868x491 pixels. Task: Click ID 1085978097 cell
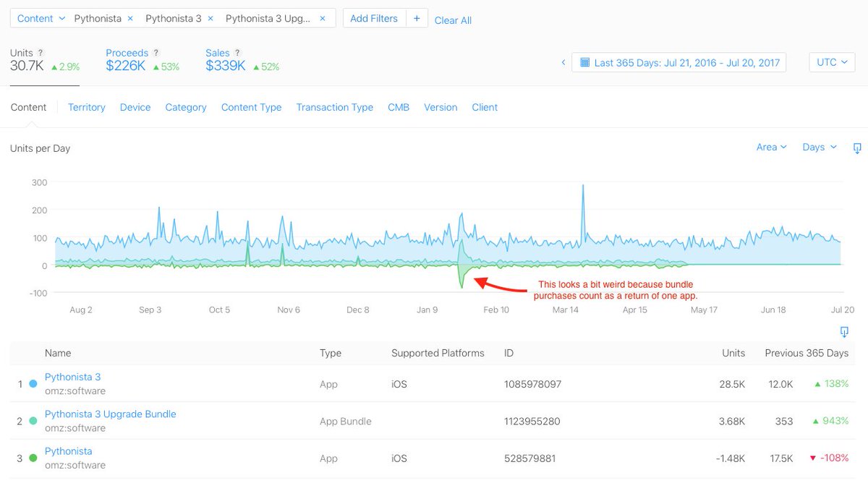pyautogui.click(x=532, y=384)
